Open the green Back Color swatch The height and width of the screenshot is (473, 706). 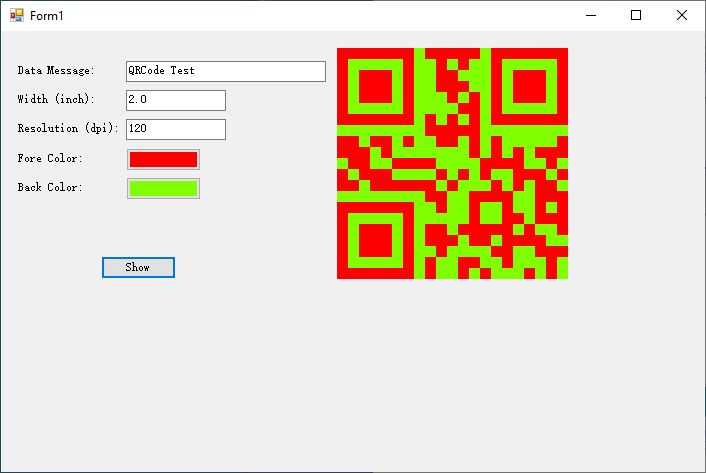point(163,188)
